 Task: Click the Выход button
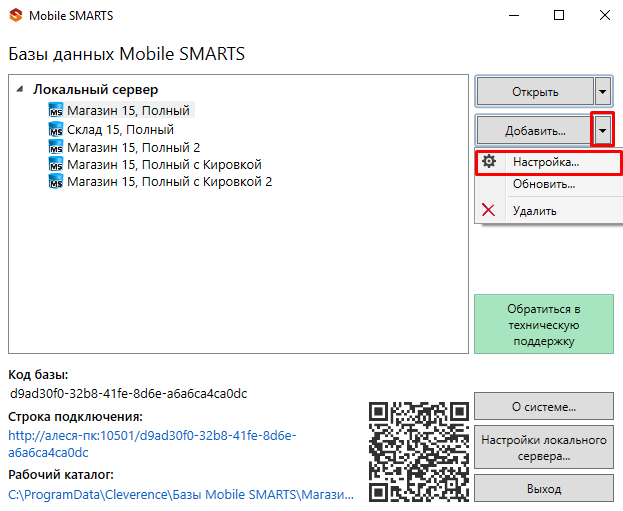click(x=544, y=488)
